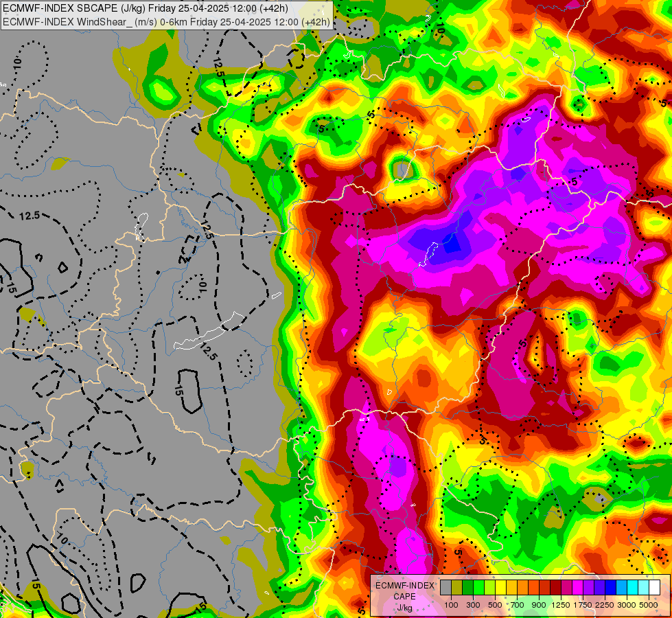The height and width of the screenshot is (618, 672).
Task: Click the "ECMWF-INDEX" title in the legend box
Action: tap(405, 586)
